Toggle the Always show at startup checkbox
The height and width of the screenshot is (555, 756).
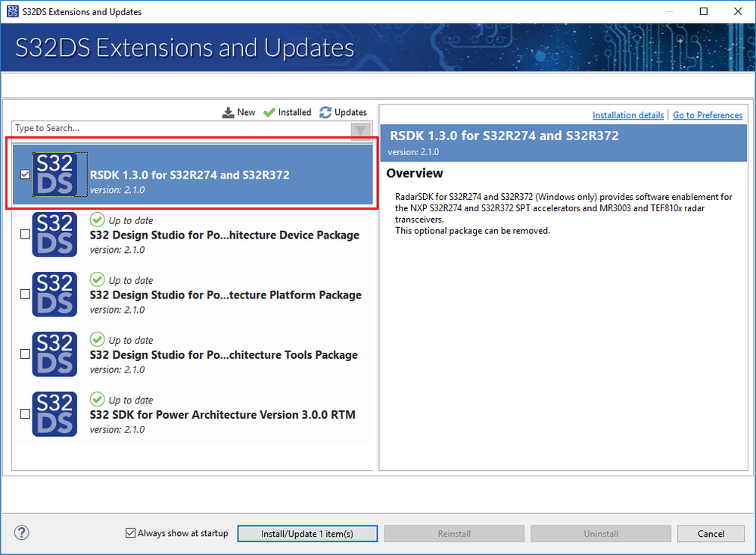(x=130, y=533)
